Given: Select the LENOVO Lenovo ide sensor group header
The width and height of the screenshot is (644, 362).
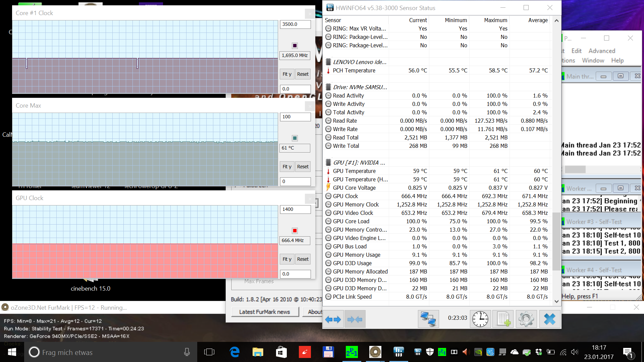Looking at the screenshot, I should coord(359,62).
